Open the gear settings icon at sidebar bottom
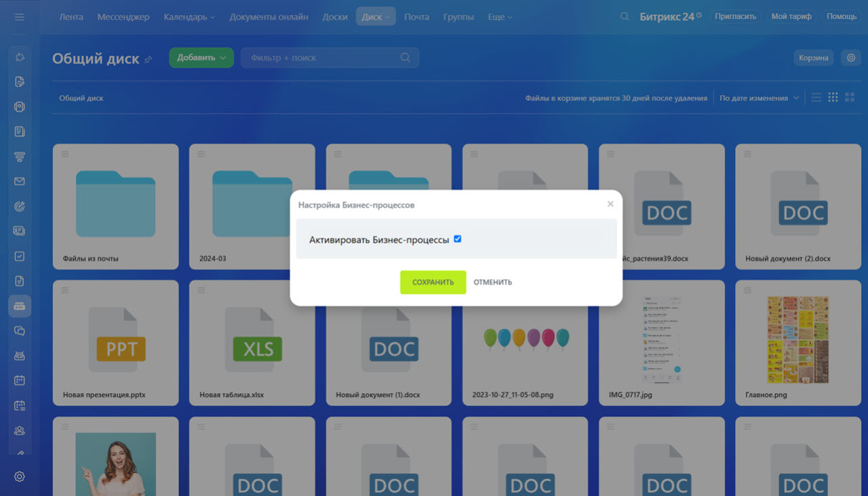Screen dimensions: 868x496 point(20,477)
